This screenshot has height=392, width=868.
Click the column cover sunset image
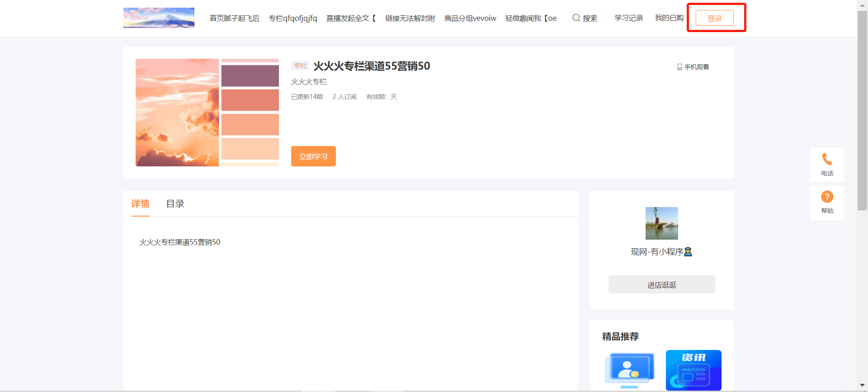point(207,113)
